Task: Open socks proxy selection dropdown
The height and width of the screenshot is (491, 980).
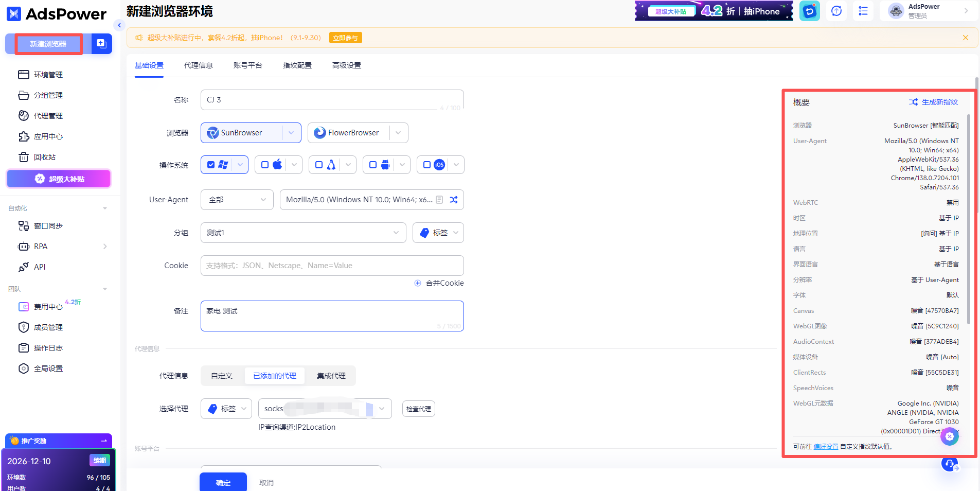Action: 325,409
